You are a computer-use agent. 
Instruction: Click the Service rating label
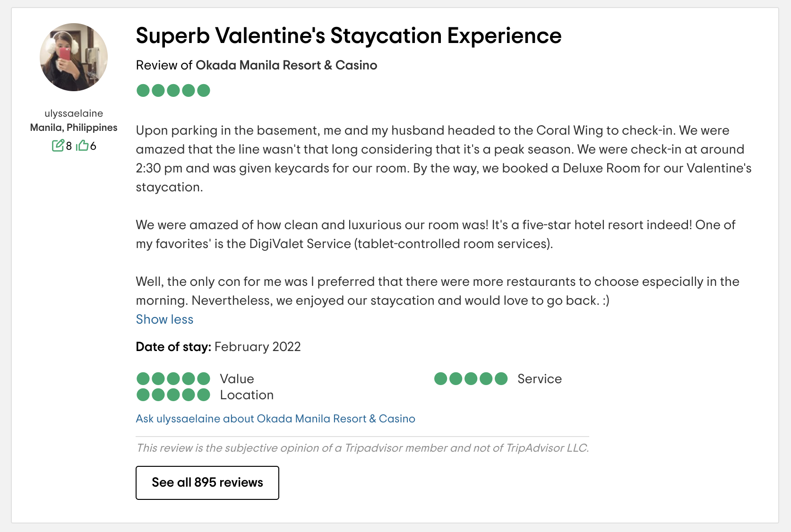[539, 379]
